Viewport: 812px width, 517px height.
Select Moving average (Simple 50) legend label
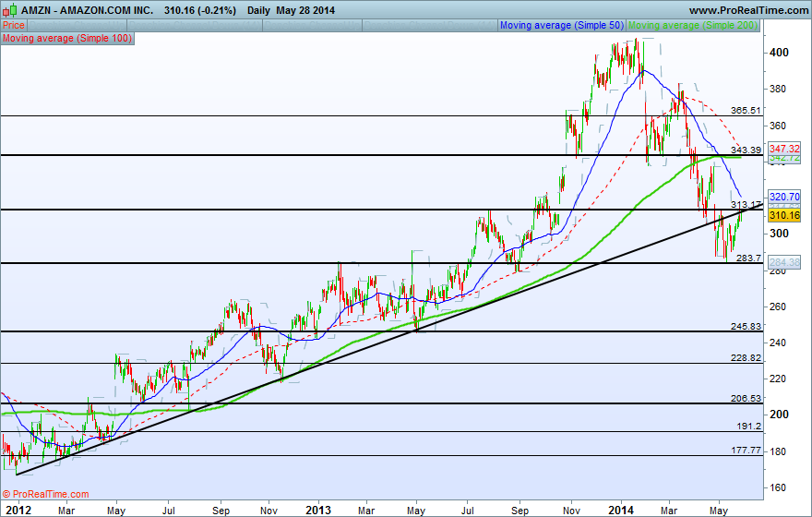click(x=562, y=25)
